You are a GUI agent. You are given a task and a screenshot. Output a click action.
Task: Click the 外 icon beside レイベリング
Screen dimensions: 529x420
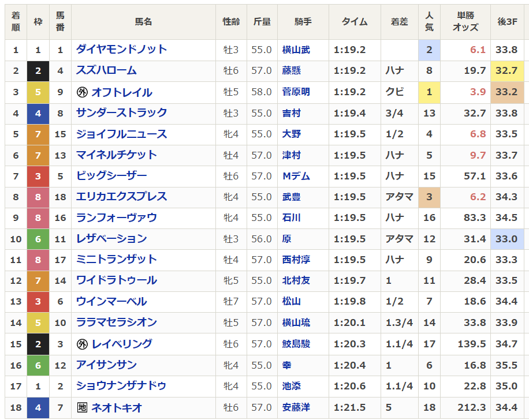[x=82, y=344]
